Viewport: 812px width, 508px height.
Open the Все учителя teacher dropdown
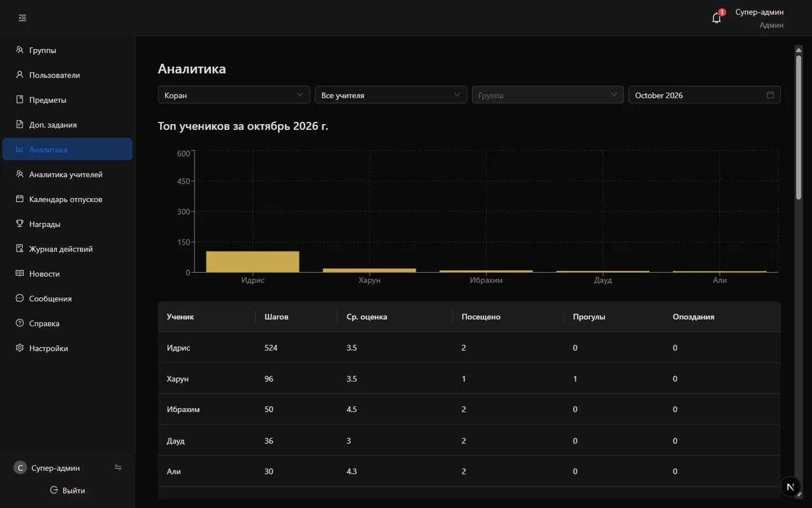(391, 95)
